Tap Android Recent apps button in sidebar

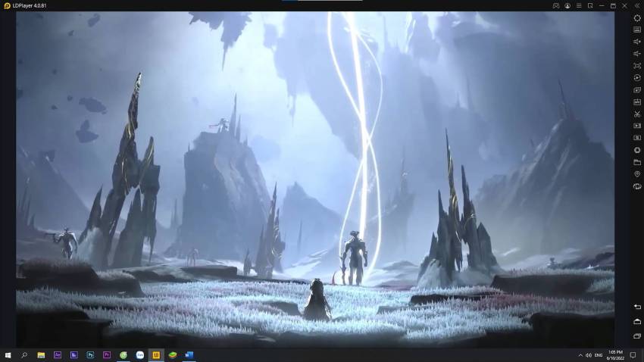(x=637, y=336)
